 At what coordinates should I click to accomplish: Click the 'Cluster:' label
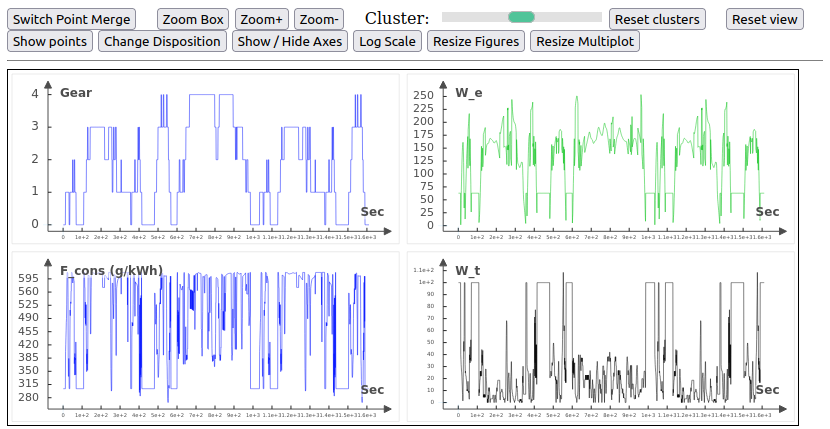(x=397, y=19)
